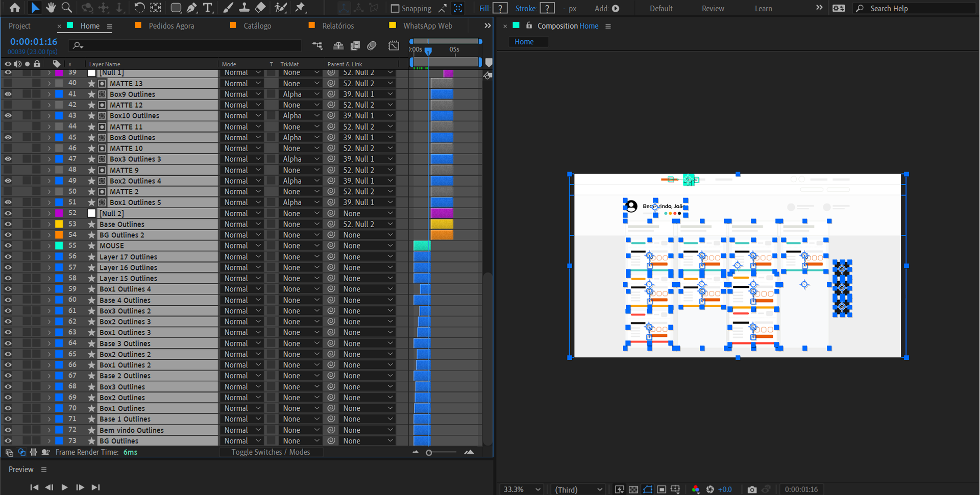Open the Composition Mini-Flowchart icon
Screen dimensions: 980x495
(x=317, y=46)
